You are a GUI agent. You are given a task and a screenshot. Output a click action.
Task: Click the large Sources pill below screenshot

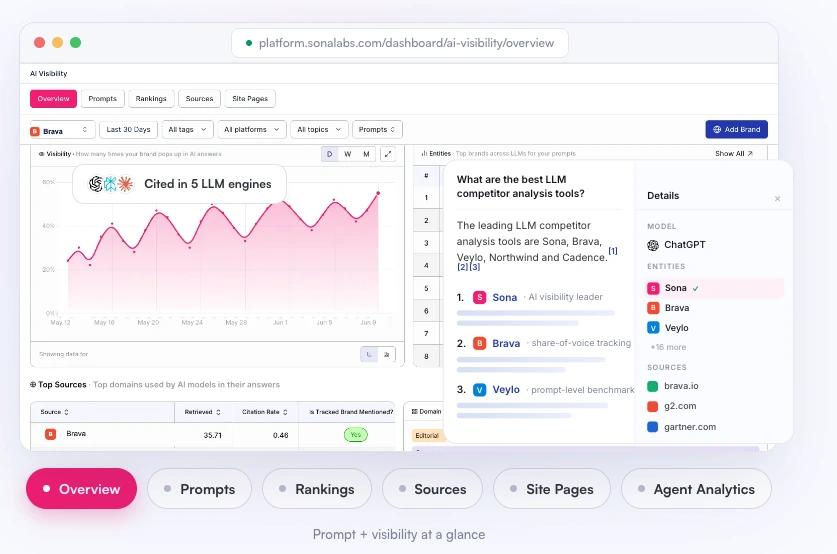pos(432,489)
